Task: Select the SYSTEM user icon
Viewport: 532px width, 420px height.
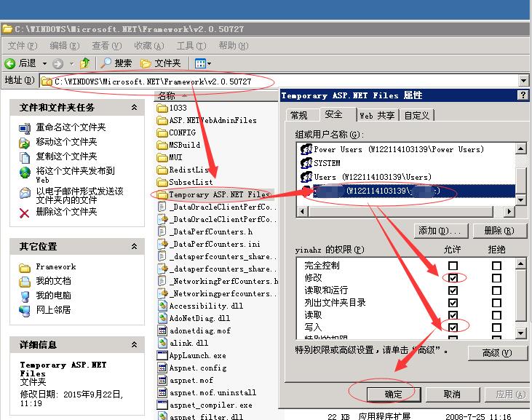Action: coord(306,163)
